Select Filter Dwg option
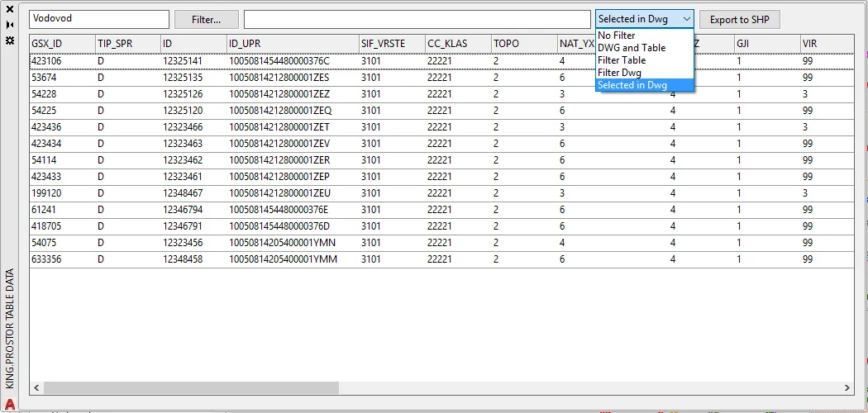Screen dimensions: 868x413 (619, 73)
